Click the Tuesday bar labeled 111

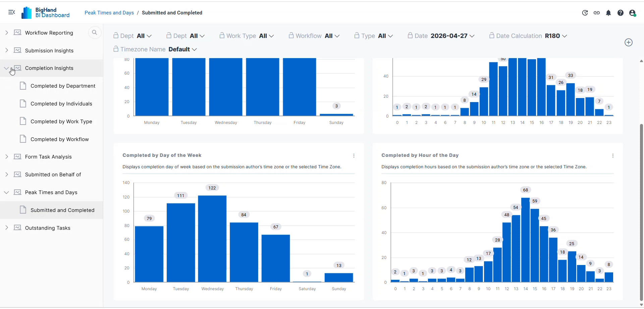[x=181, y=242]
